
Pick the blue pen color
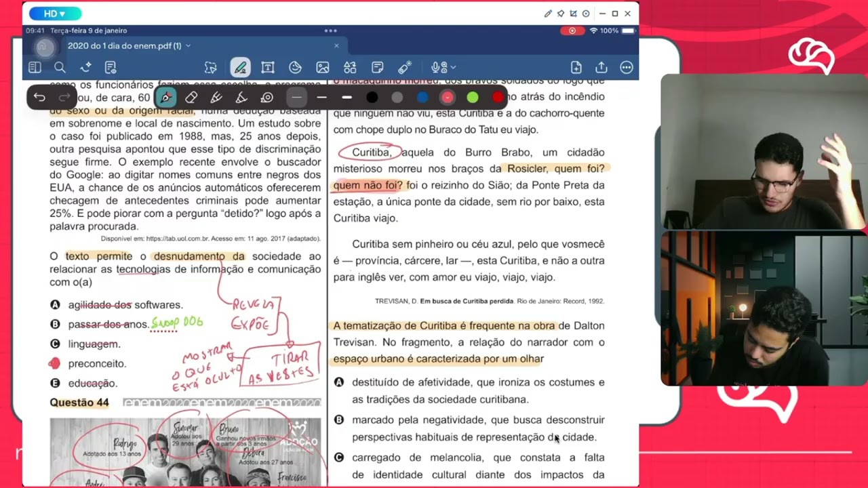[422, 98]
